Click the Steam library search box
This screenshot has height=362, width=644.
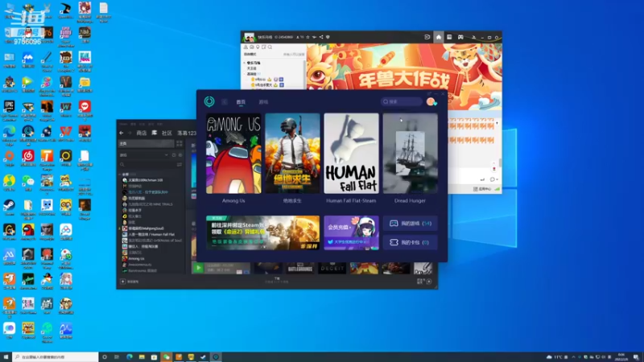click(147, 164)
